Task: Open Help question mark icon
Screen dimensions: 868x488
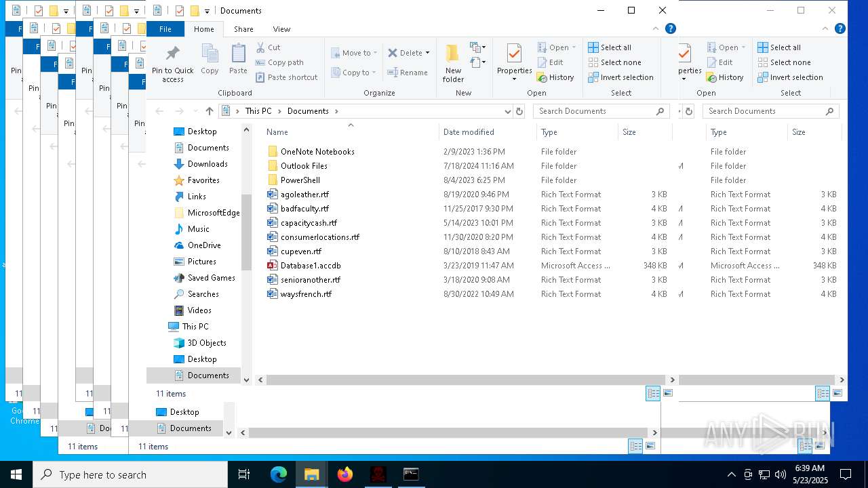Action: (670, 28)
